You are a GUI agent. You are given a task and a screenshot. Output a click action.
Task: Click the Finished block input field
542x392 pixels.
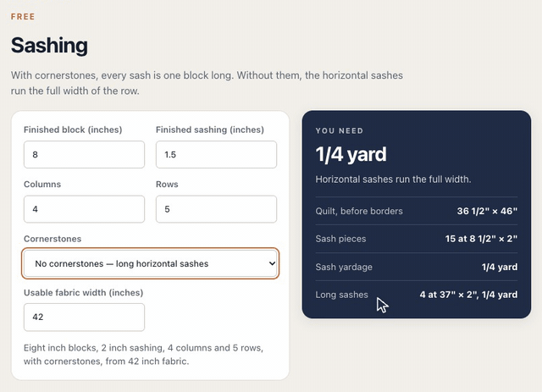coord(84,155)
